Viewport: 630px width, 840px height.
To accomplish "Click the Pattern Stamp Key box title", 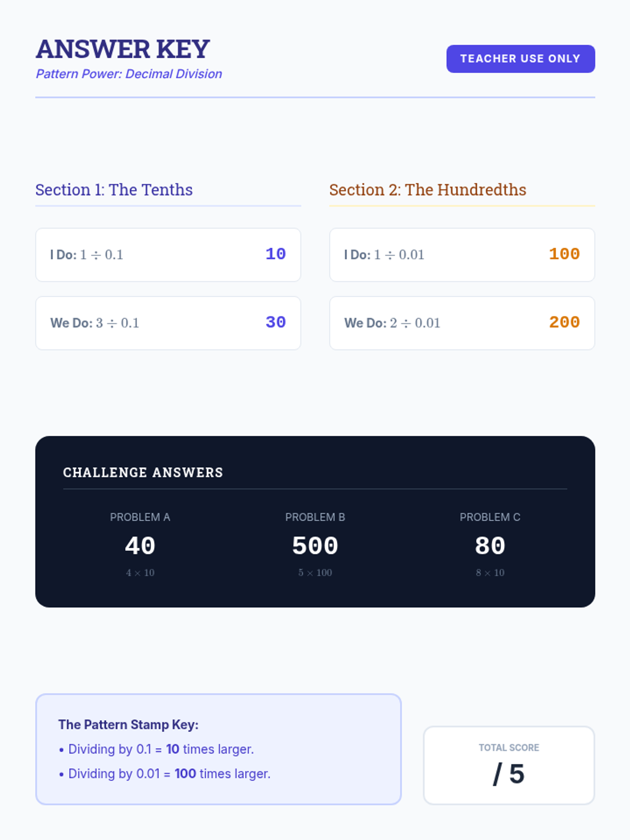I will (129, 724).
